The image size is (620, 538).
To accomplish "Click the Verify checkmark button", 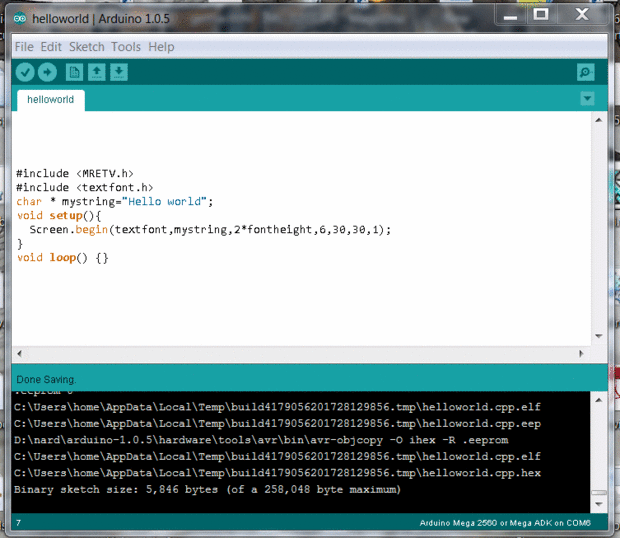I will pos(25,72).
